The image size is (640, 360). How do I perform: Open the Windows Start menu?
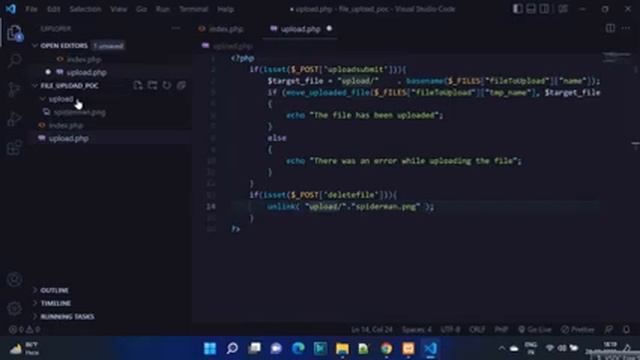coord(210,348)
